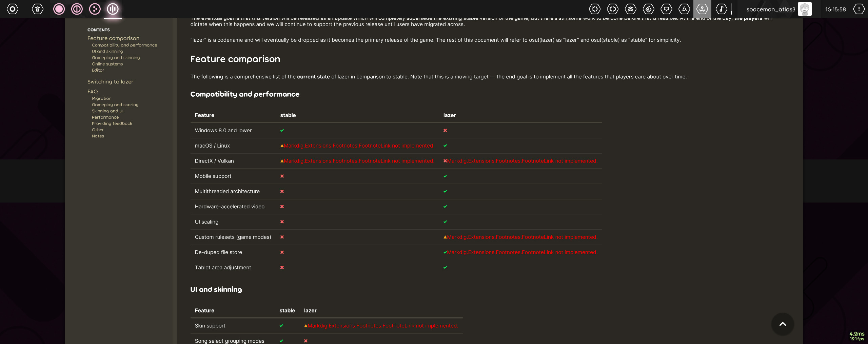This screenshot has width=868, height=344.
Task: Open the settings gear in the toolbar
Action: pos(13,9)
